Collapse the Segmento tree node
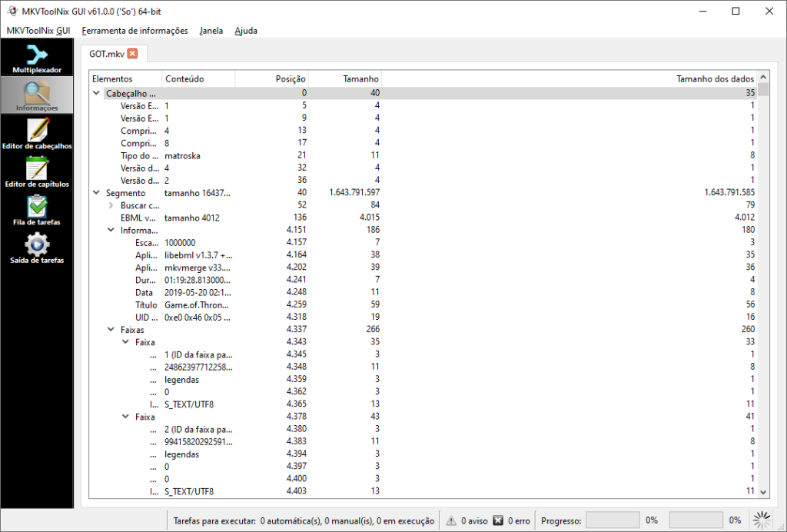Viewport: 787px width, 532px height. pos(96,193)
